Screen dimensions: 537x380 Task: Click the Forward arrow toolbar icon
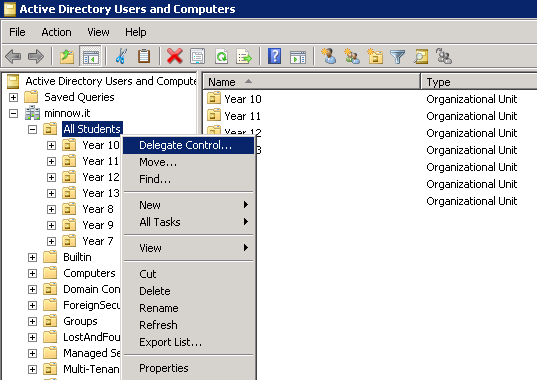click(36, 56)
